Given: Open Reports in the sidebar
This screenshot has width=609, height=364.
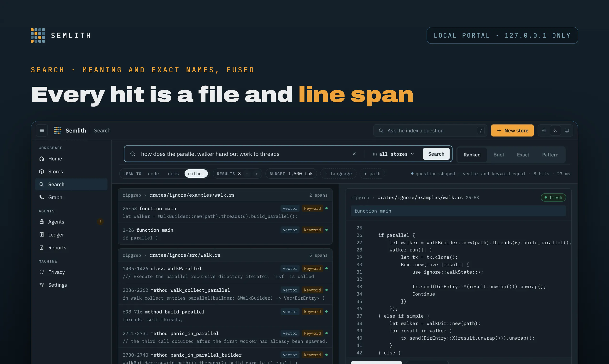Looking at the screenshot, I should pos(71,247).
